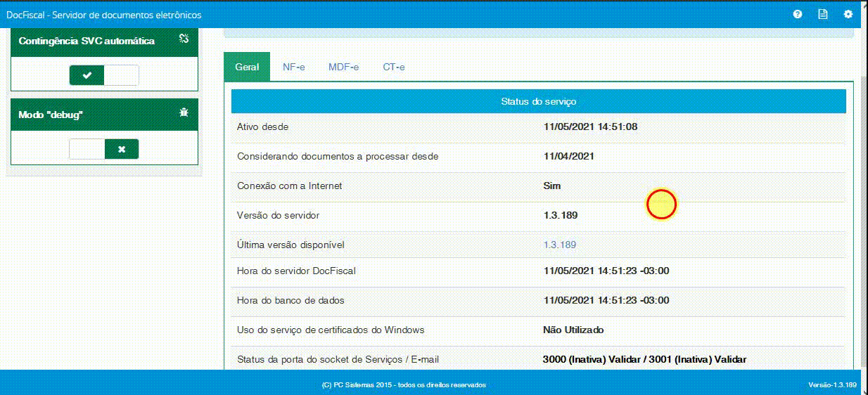This screenshot has width=868, height=395.
Task: Click the Versão-1.3.189 footer text
Action: [x=833, y=385]
